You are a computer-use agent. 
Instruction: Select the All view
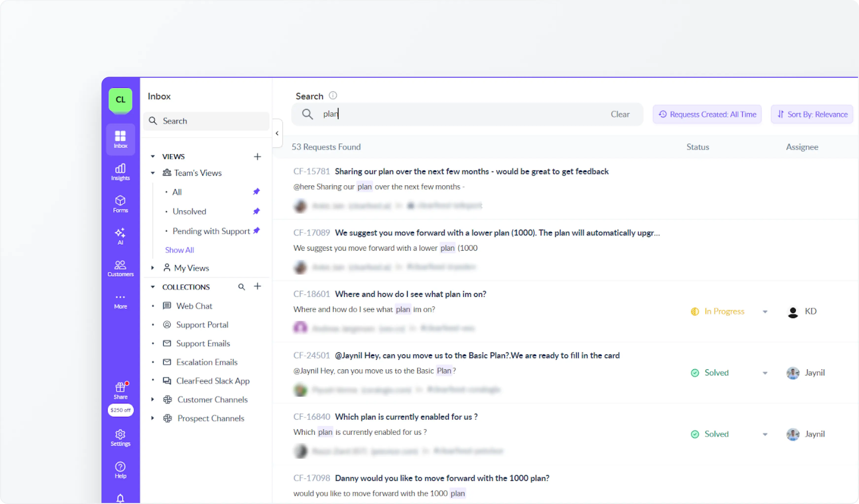pyautogui.click(x=177, y=192)
